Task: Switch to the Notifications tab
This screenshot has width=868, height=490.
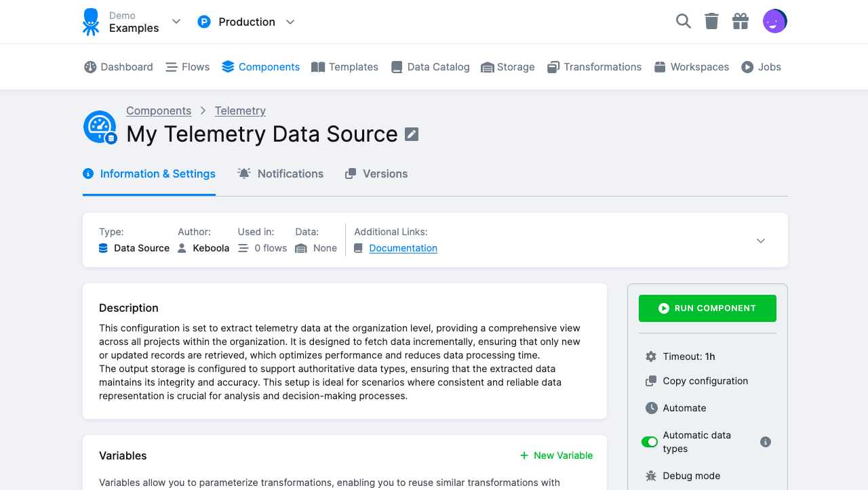Action: tap(280, 173)
